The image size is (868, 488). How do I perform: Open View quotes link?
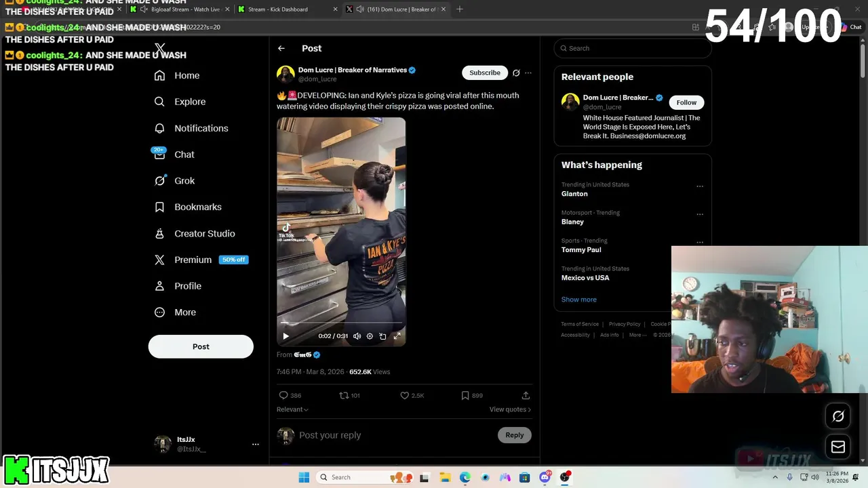point(510,409)
